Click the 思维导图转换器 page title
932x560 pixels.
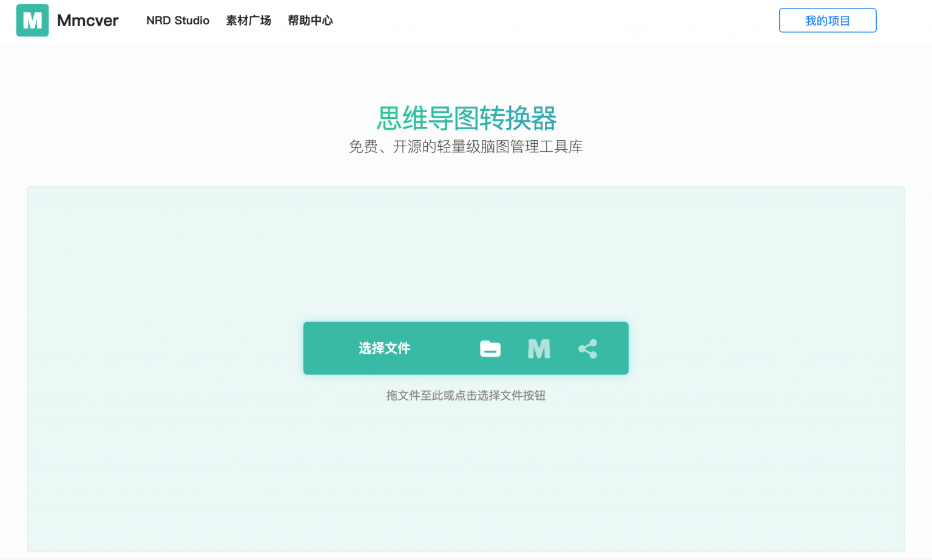pyautogui.click(x=465, y=120)
